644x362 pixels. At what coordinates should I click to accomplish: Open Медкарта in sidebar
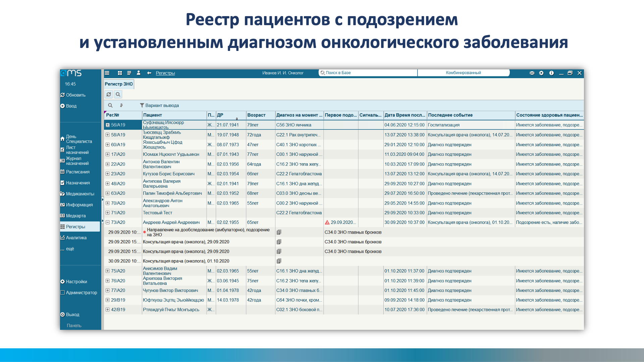73,216
